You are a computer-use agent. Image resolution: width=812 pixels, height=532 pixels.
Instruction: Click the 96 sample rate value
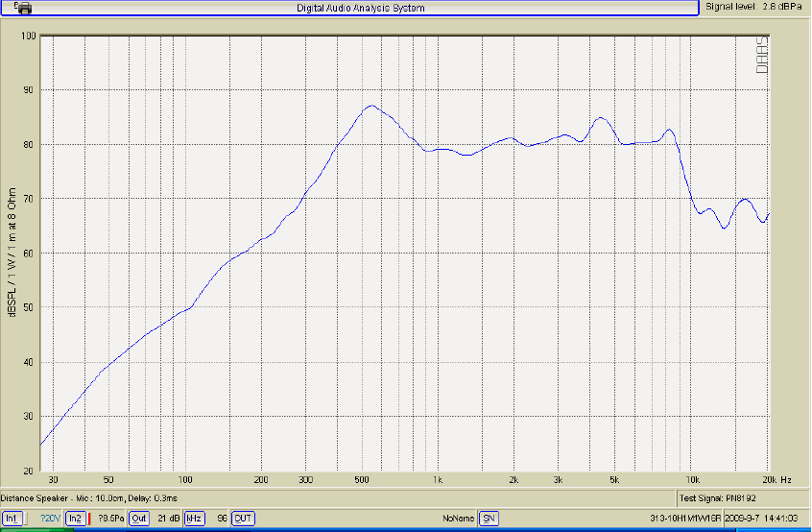click(x=222, y=518)
